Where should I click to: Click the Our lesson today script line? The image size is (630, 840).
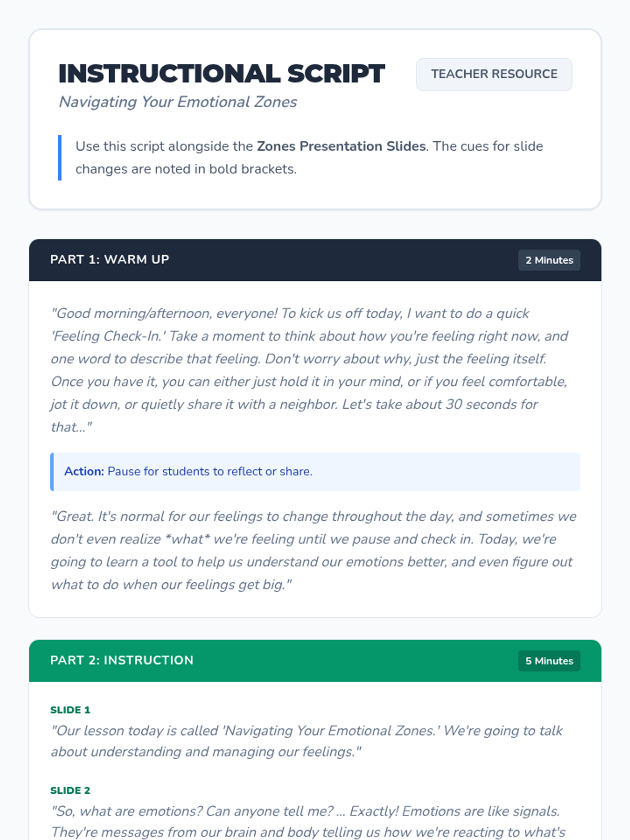tap(307, 741)
